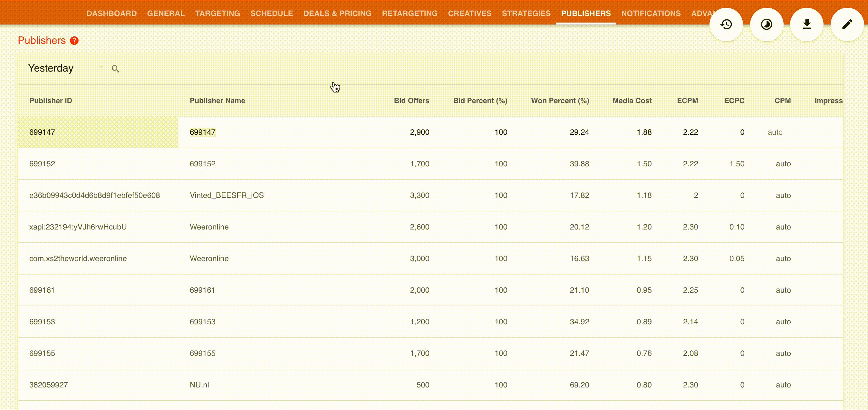
Task: Select the Vinted_BEESFR_iOS publisher row
Action: (x=227, y=195)
